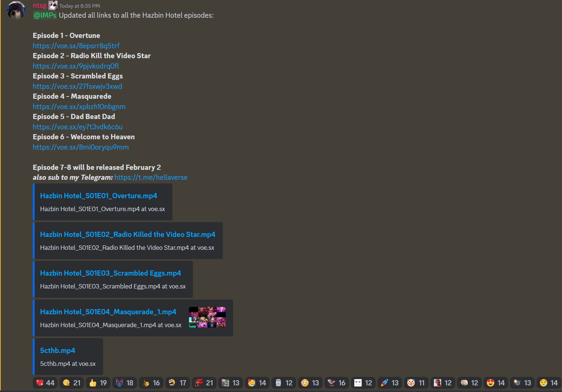This screenshot has height=392, width=562.
Task: Click the ntsg username
Action: (40, 6)
